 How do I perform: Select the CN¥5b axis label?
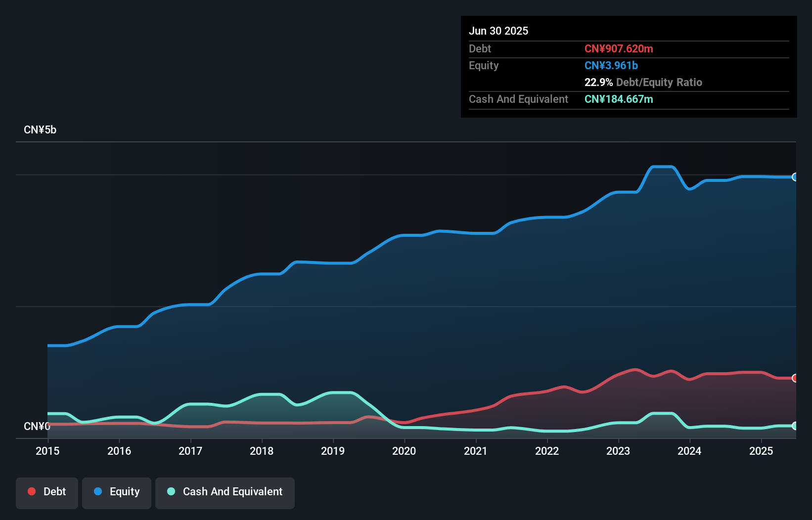pyautogui.click(x=41, y=130)
